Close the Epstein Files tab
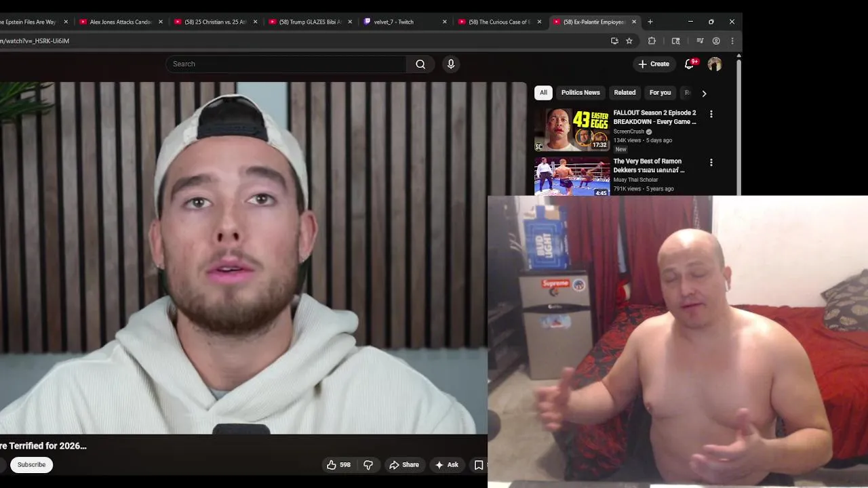Viewport: 868px width, 488px height. [x=66, y=22]
